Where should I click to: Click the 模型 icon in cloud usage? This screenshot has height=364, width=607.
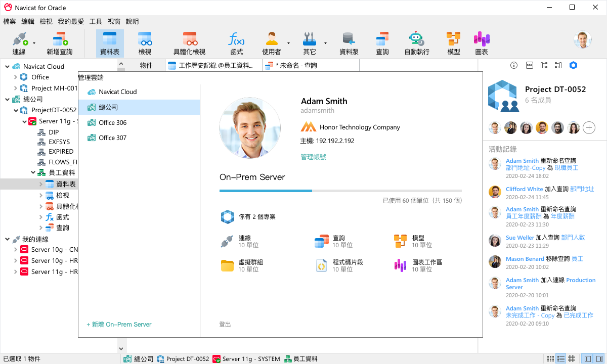pos(400,242)
